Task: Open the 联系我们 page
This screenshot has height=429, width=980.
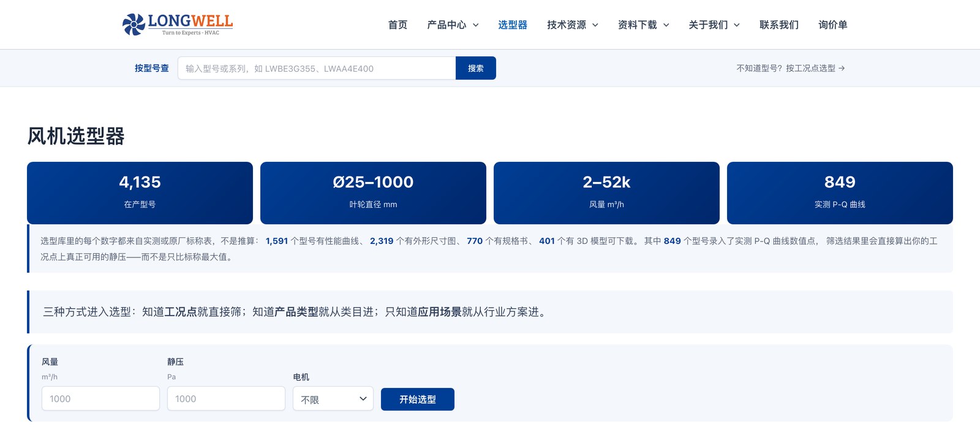Action: click(x=779, y=25)
